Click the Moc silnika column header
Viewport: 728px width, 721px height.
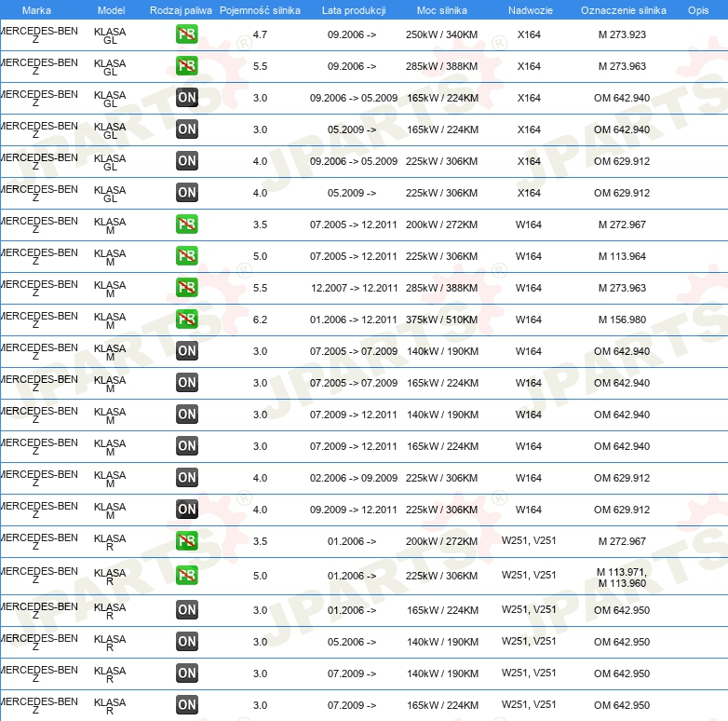pos(442,9)
